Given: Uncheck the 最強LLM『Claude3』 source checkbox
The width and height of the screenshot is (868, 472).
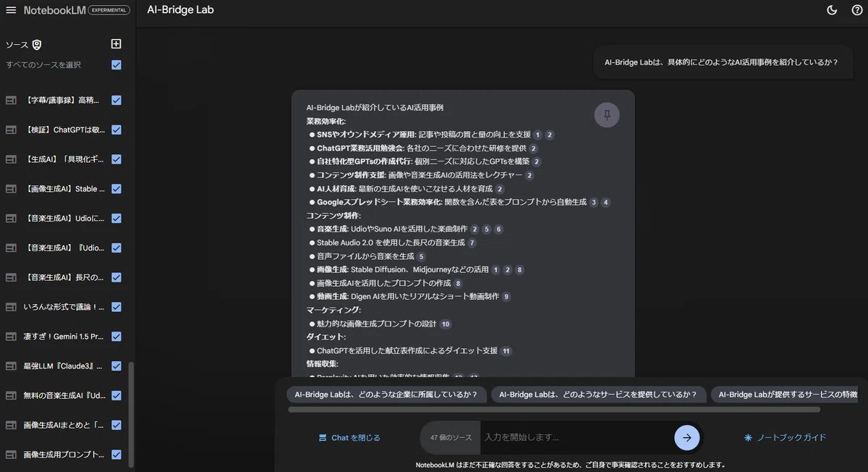Looking at the screenshot, I should (116, 366).
